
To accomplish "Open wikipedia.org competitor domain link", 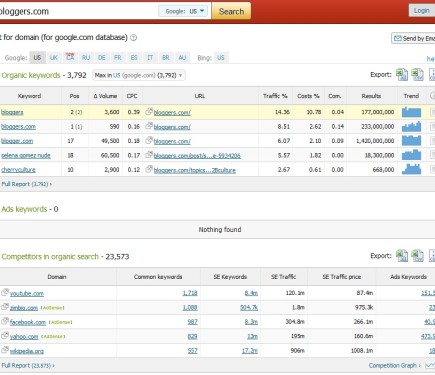I will pos(27,351).
